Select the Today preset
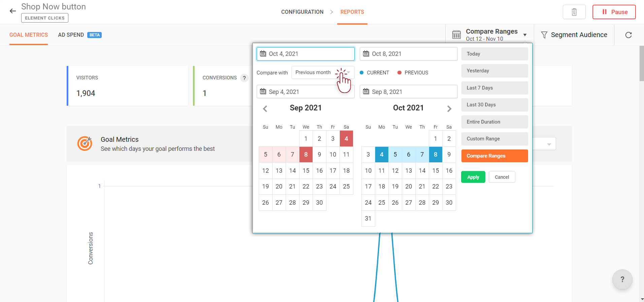This screenshot has width=644, height=302. click(x=494, y=54)
